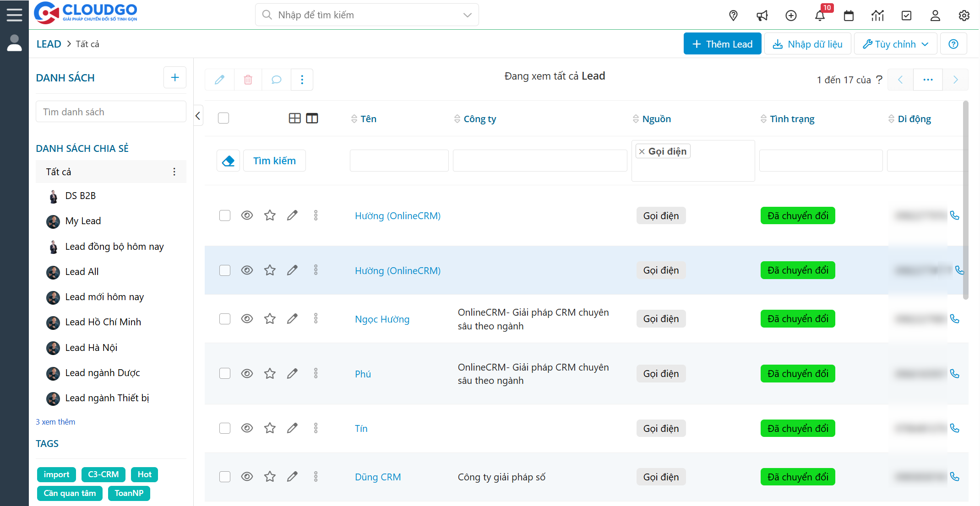Viewport: 980px width, 506px height.
Task: Open the Ngọc Hường lead link
Action: tap(382, 319)
